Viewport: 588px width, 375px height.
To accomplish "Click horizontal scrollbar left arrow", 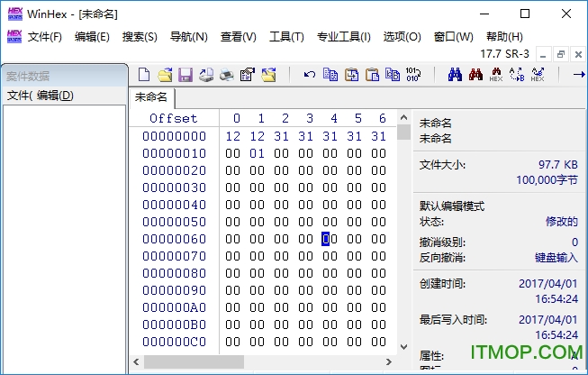I will click(136, 361).
